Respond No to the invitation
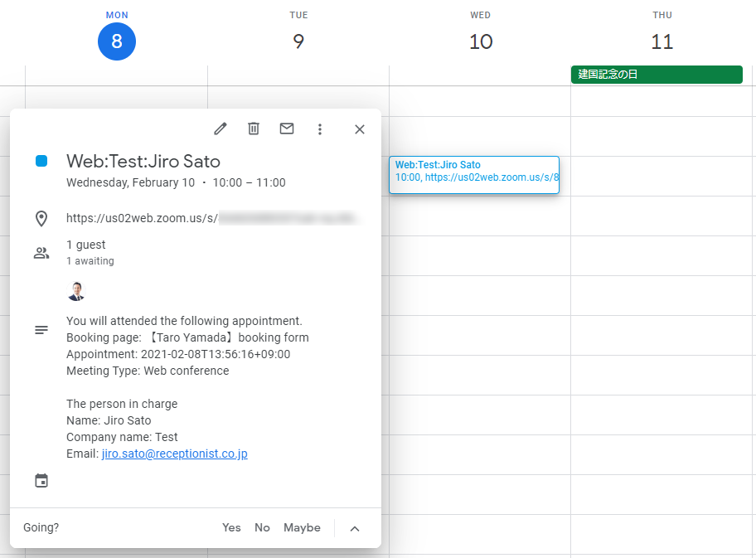 click(262, 527)
